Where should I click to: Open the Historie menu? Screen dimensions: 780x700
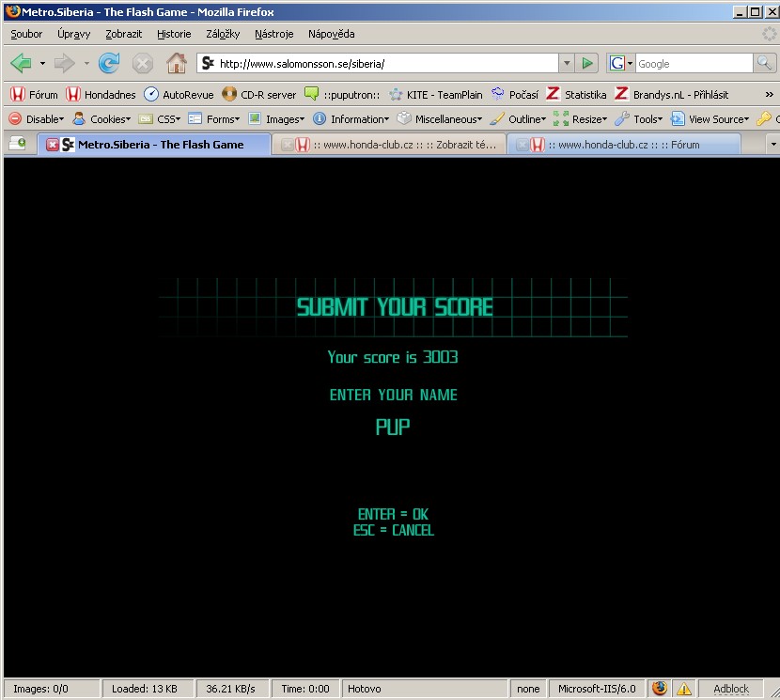[x=174, y=34]
